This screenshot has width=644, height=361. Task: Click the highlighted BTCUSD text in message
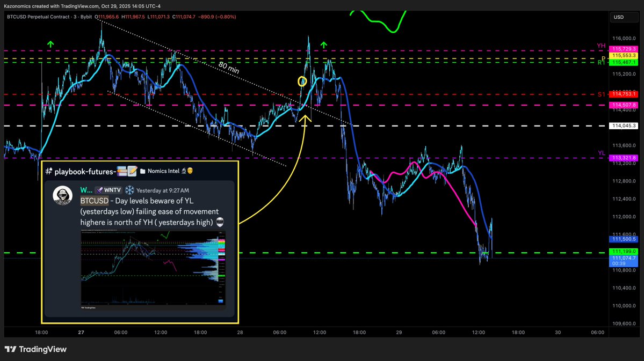(x=93, y=201)
